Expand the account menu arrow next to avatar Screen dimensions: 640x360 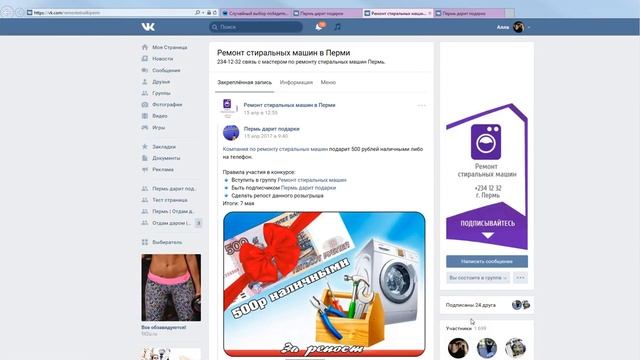tap(529, 27)
